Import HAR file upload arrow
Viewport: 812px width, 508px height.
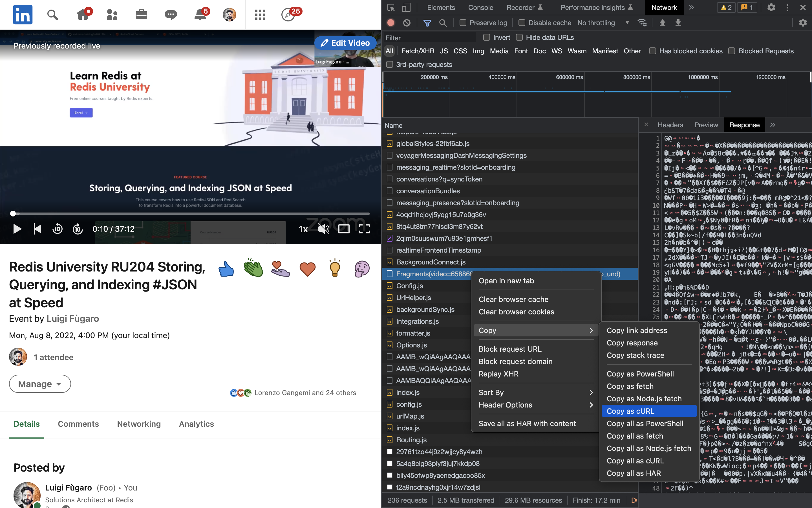coord(662,23)
